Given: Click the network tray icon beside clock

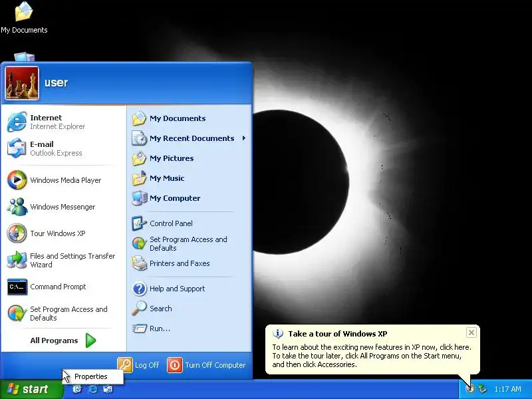Looking at the screenshot, I should click(x=482, y=389).
